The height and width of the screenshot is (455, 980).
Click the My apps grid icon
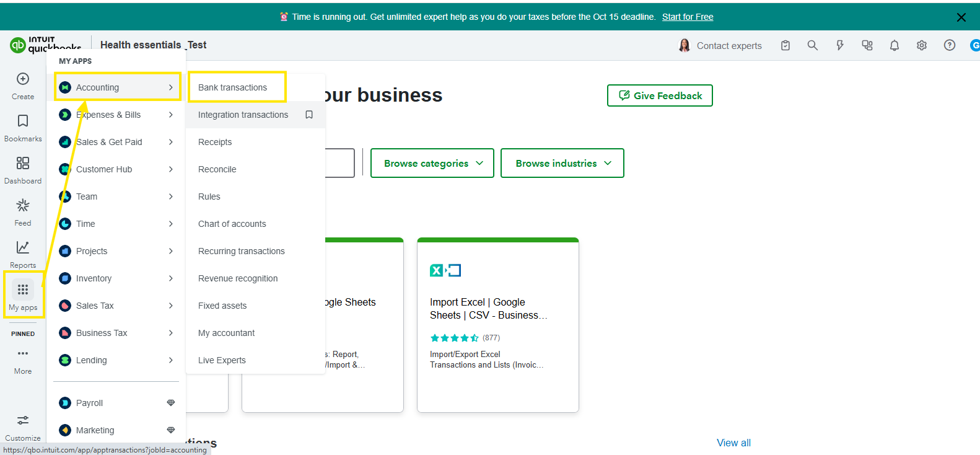(23, 289)
